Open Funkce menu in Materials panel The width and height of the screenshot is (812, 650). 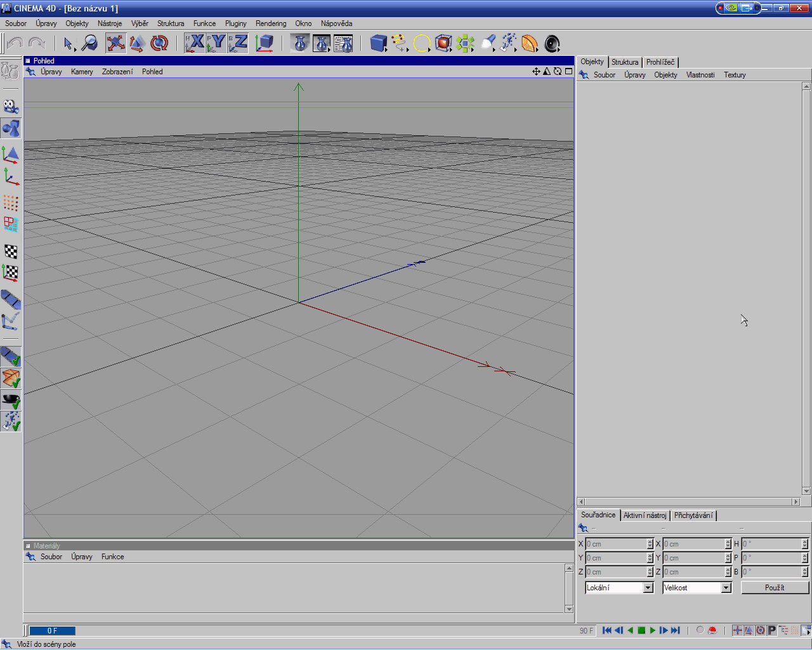113,557
